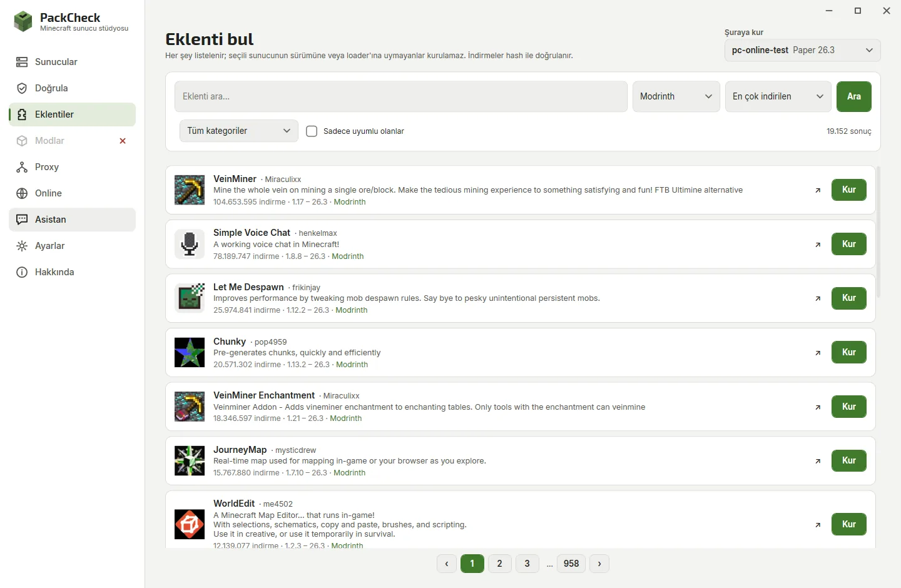
Task: Open WorldEdit external link arrow
Action: [x=818, y=525]
